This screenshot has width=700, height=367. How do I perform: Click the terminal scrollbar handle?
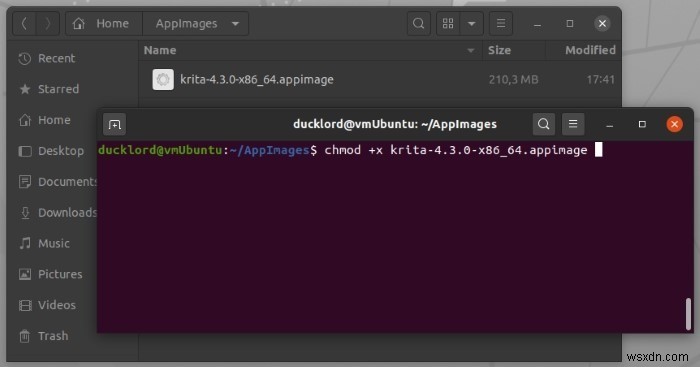[688, 314]
